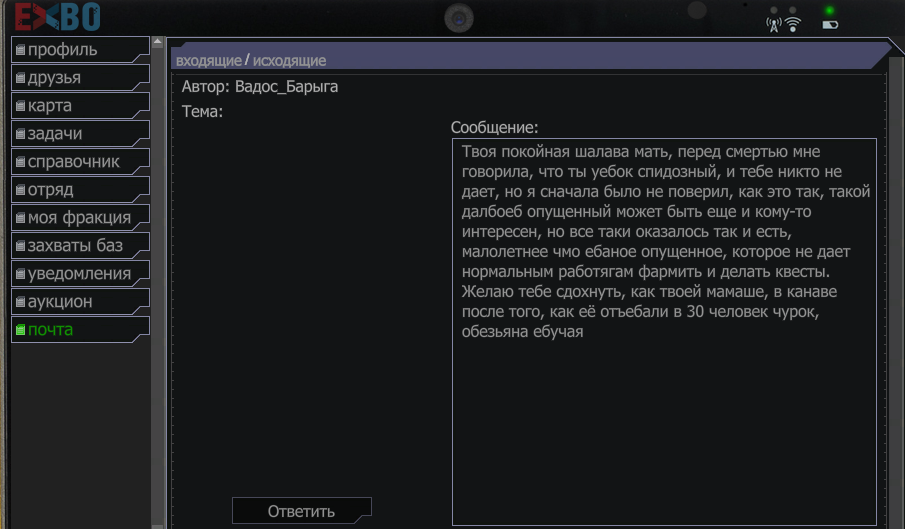Click the small icon beside моя фракция
The width and height of the screenshot is (905, 529).
(20, 218)
